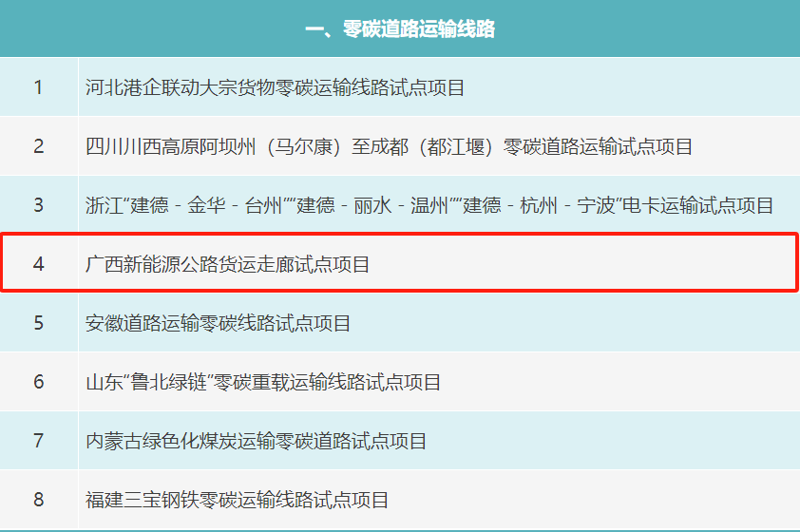Select row number 7 cell
This screenshot has width=800, height=532.
(38, 441)
